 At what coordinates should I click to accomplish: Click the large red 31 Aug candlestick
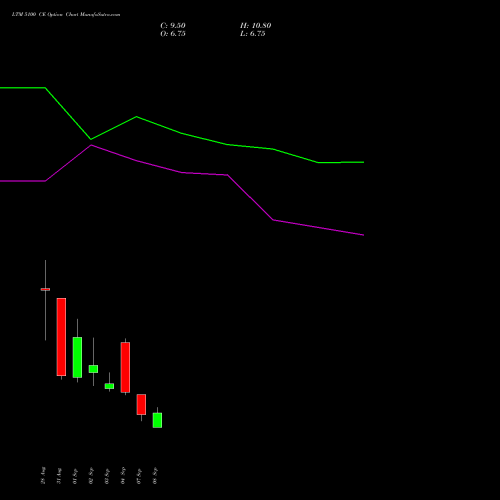(61, 337)
